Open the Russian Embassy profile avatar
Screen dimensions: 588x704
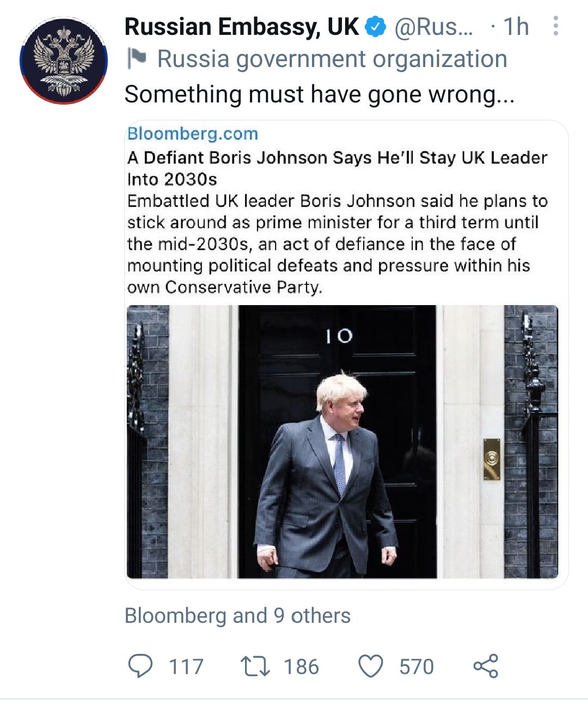tap(64, 60)
